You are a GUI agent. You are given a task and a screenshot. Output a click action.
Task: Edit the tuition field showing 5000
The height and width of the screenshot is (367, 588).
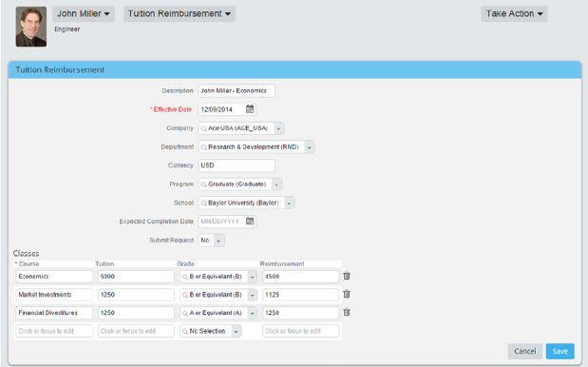[x=136, y=277]
